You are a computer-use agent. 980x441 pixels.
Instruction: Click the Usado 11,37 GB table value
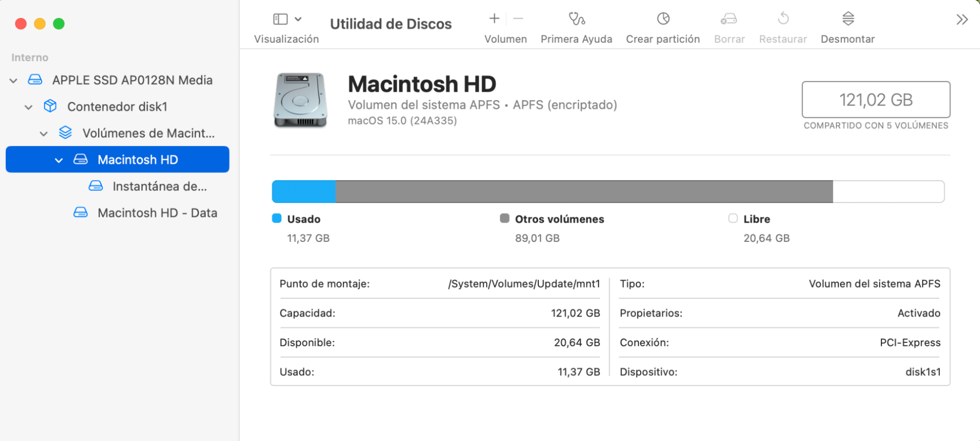click(x=579, y=372)
